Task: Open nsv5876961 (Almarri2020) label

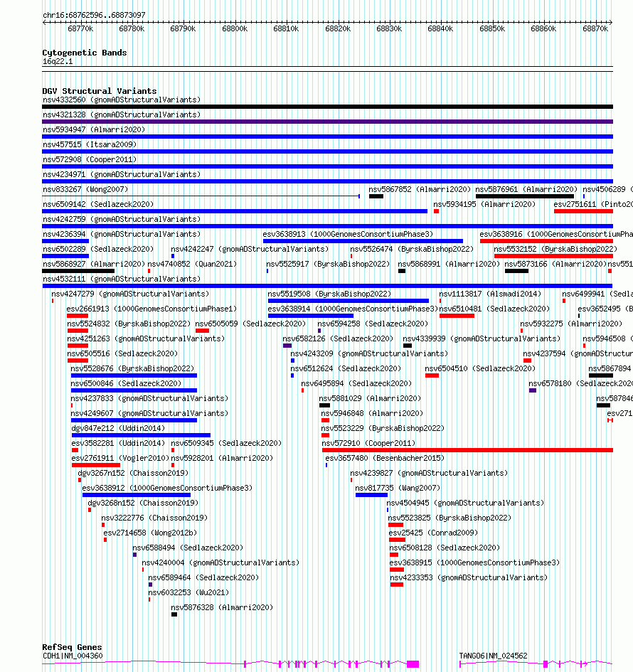Action: tap(526, 189)
